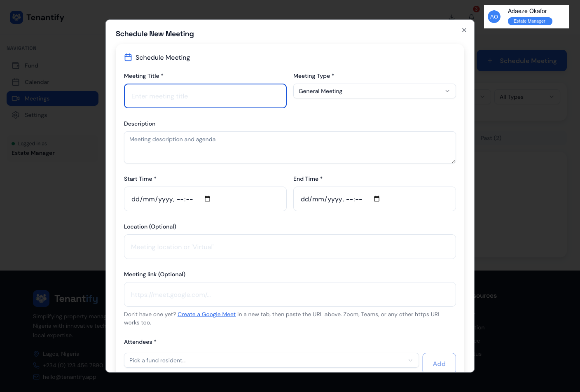Click the Meeting Title input field
This screenshot has width=580, height=392.
[205, 96]
